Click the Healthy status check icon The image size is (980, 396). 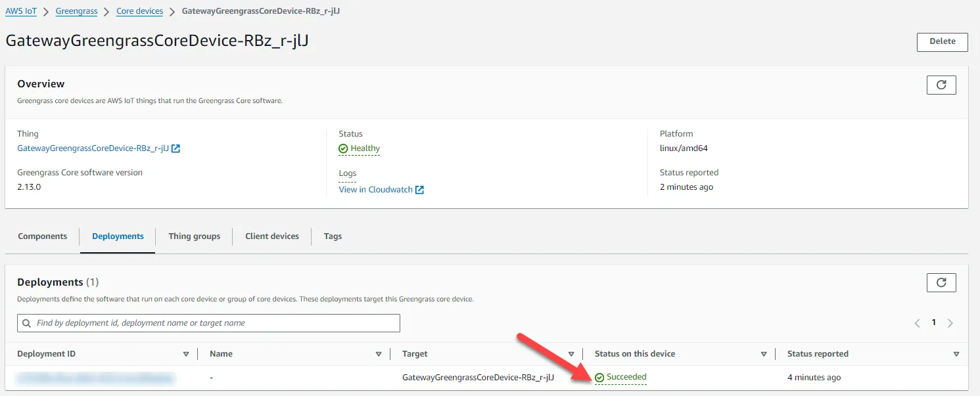(343, 148)
